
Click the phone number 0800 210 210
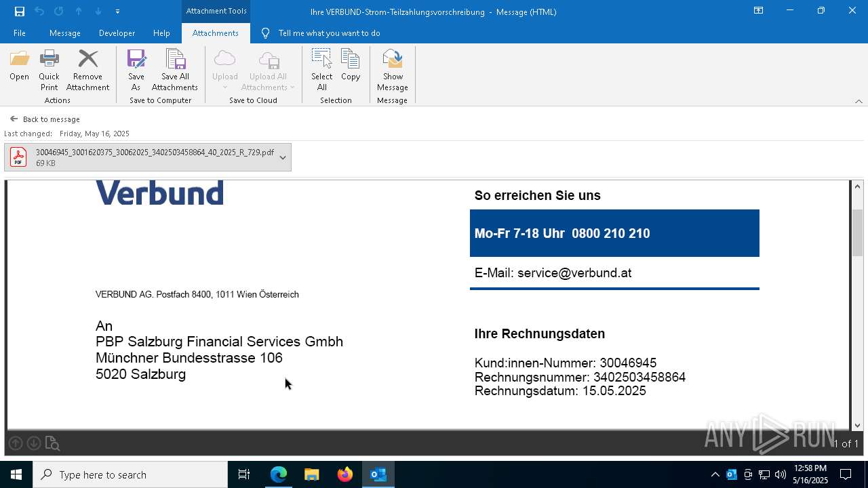(x=611, y=233)
